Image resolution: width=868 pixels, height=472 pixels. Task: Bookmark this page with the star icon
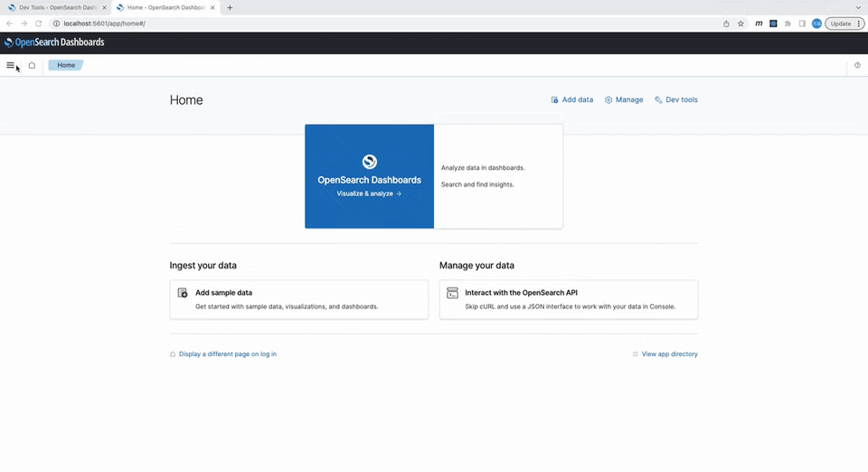(741, 24)
